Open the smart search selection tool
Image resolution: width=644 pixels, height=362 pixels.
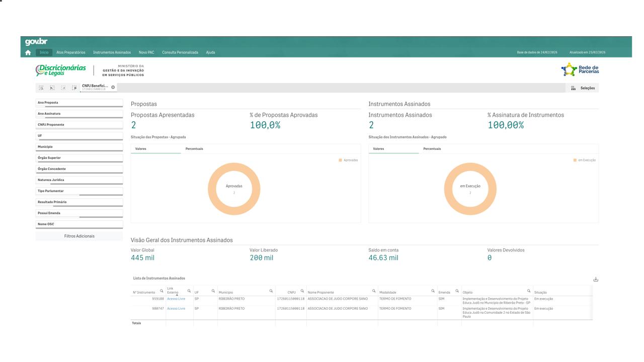(42, 87)
